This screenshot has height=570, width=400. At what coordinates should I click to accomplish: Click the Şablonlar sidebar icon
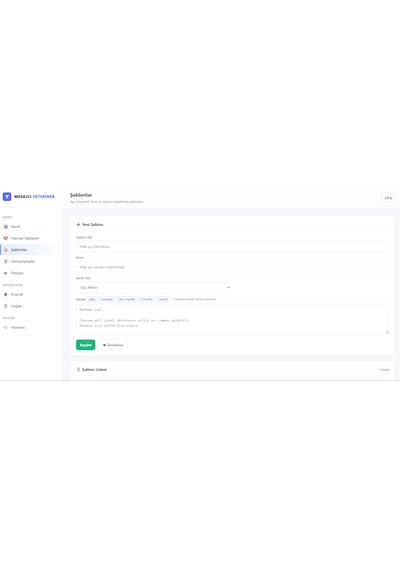(x=5, y=250)
